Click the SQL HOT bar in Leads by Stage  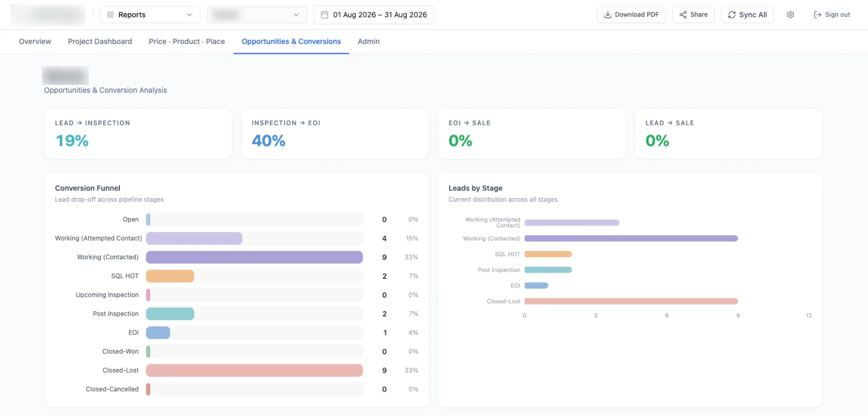pyautogui.click(x=548, y=254)
